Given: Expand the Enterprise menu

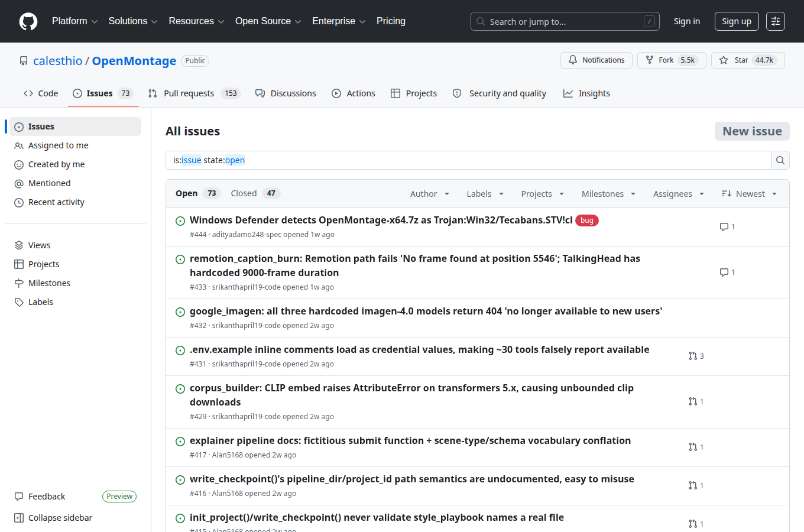Looking at the screenshot, I should click(339, 21).
